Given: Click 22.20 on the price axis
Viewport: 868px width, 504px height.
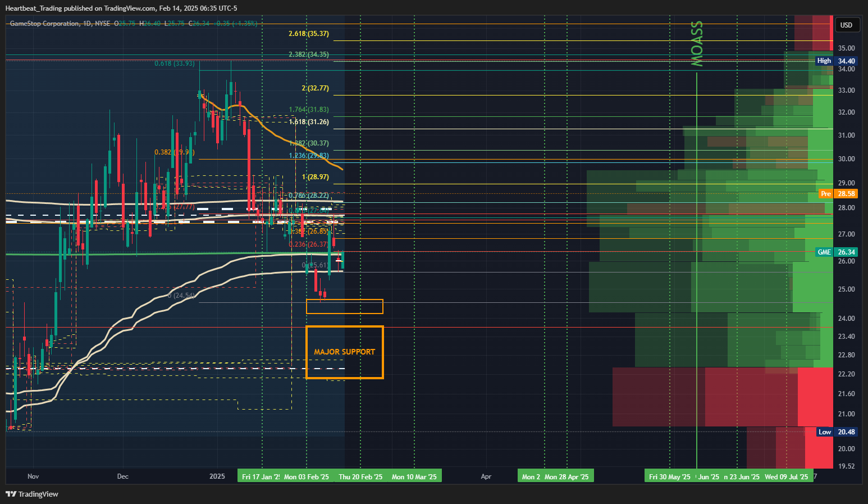Looking at the screenshot, I should (x=846, y=374).
